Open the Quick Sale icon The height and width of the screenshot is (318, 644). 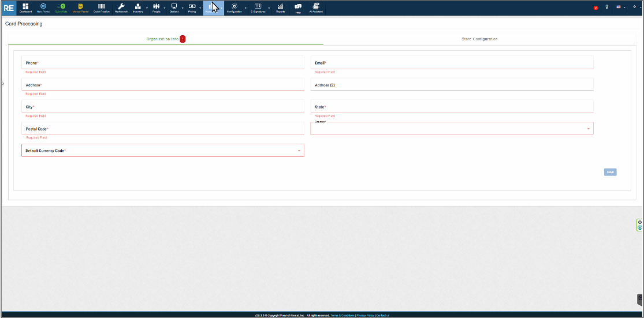click(61, 8)
